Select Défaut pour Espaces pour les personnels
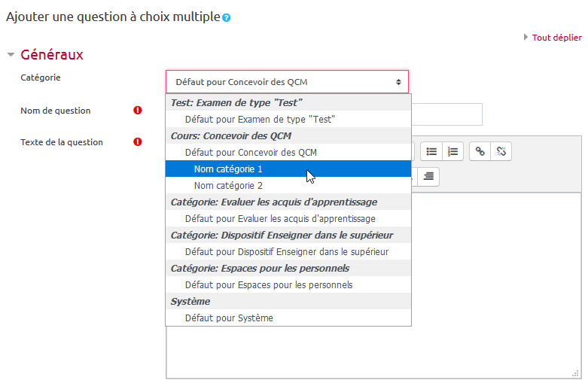The image size is (588, 383). coord(269,284)
